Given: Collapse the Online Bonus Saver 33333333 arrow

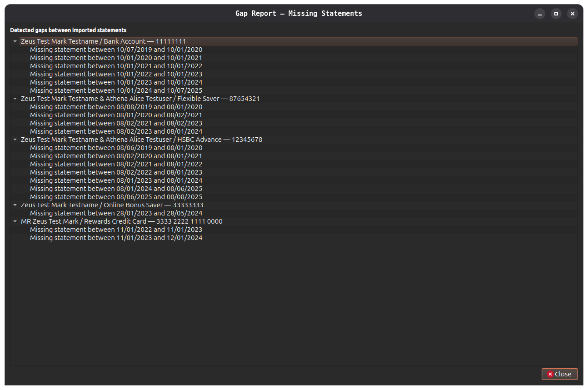Looking at the screenshot, I should (15, 205).
